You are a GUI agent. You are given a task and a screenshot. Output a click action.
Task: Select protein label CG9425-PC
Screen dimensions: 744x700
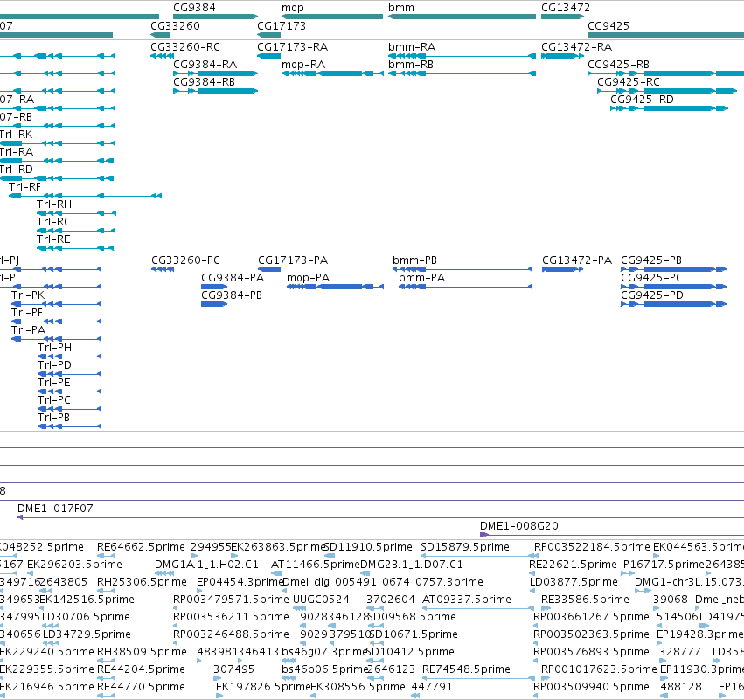651,278
